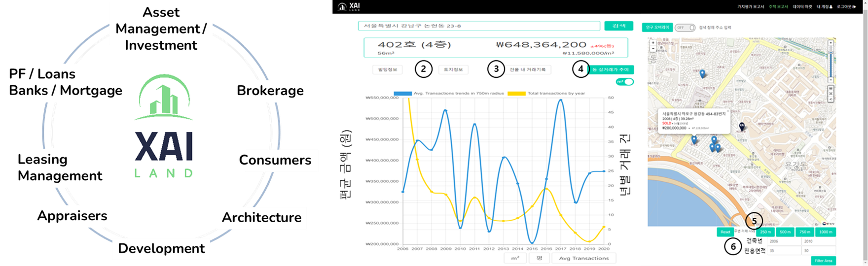868x266 pixels.
Task: Toggle the 인구 오버레이 OFF switch
Action: coord(685,28)
